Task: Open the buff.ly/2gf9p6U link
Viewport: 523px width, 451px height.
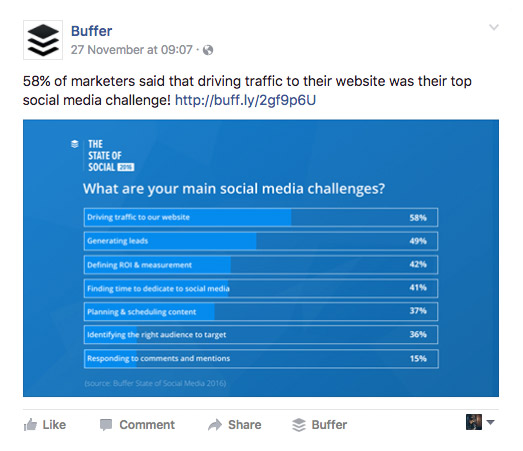Action: pyautogui.click(x=245, y=100)
